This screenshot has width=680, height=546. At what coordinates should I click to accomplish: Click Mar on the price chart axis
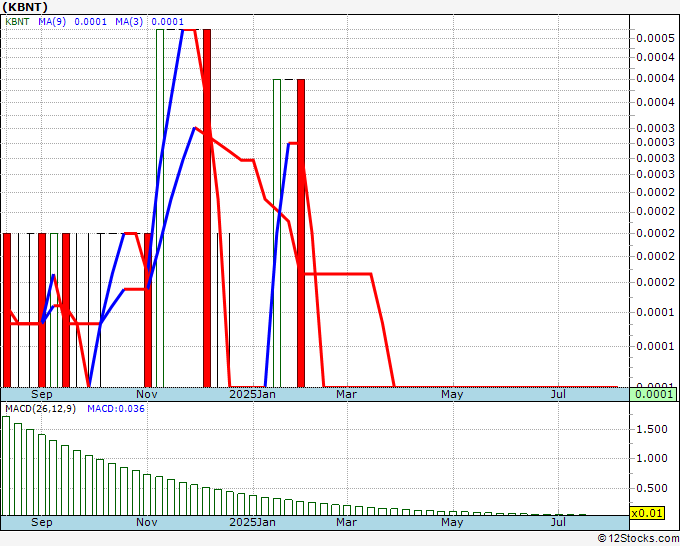pos(347,394)
